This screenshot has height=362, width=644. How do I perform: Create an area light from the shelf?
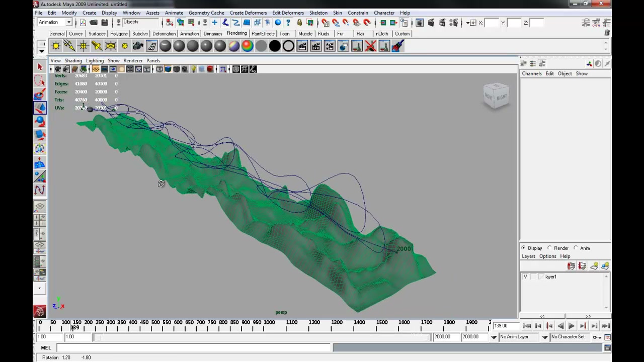110,46
